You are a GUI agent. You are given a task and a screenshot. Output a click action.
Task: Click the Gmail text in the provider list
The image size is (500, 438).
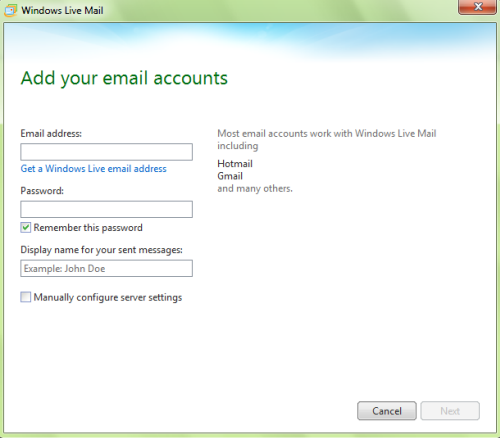(x=230, y=176)
